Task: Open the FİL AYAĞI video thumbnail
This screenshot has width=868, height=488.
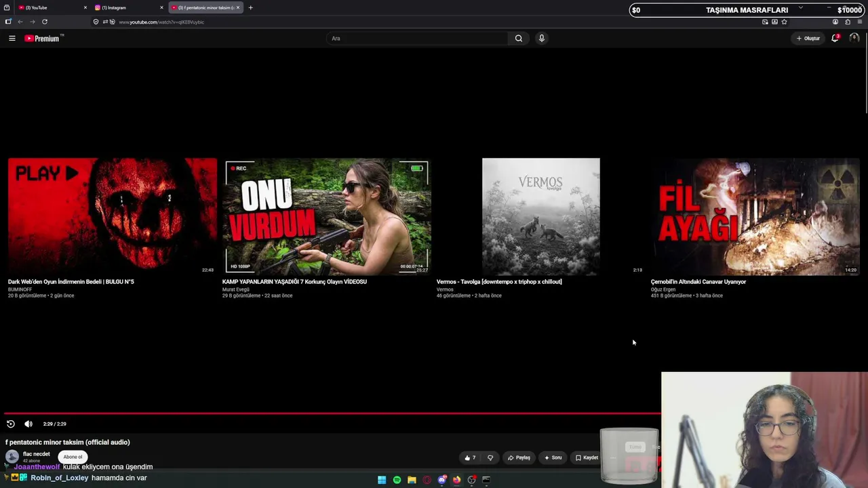Action: tap(755, 217)
